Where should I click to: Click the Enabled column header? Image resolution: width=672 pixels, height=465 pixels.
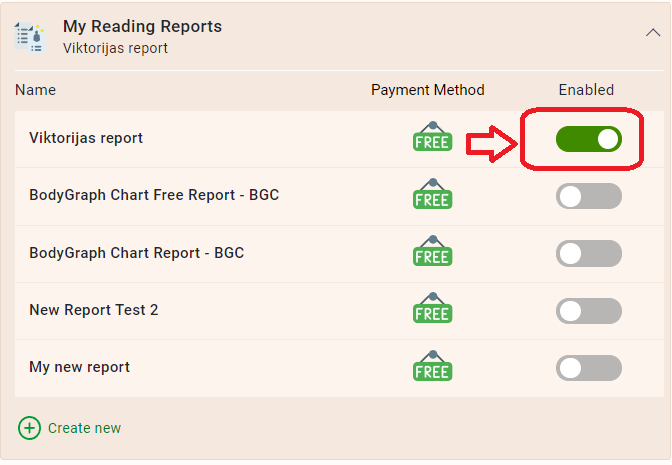(x=586, y=90)
